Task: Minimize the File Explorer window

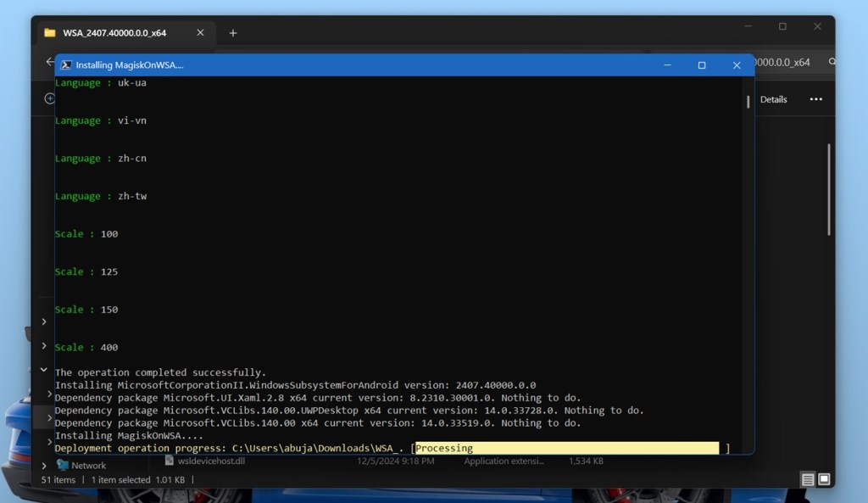Action: 748,26
